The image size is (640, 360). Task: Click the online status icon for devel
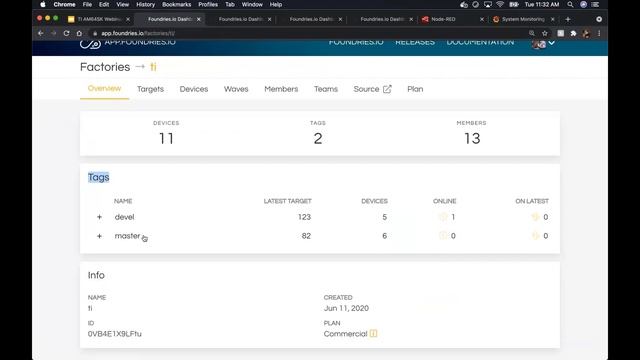coord(443,217)
